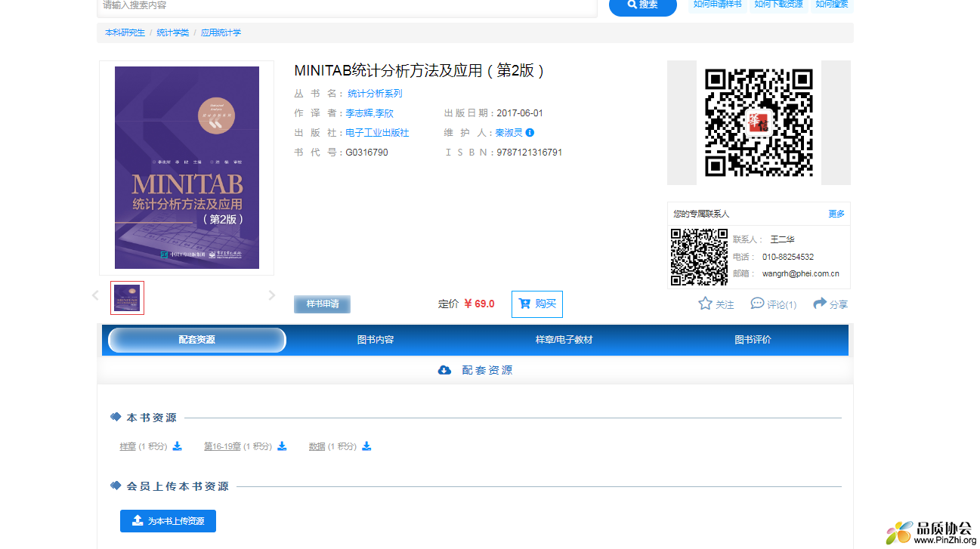
Task: Click the 购买 buy button
Action: [x=536, y=304]
